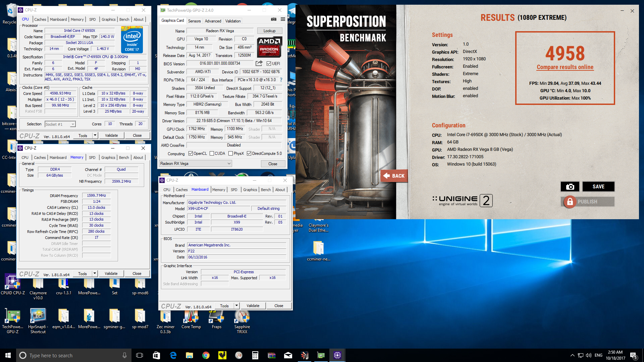Open the Validation tab in GPU-Z

pyautogui.click(x=233, y=21)
